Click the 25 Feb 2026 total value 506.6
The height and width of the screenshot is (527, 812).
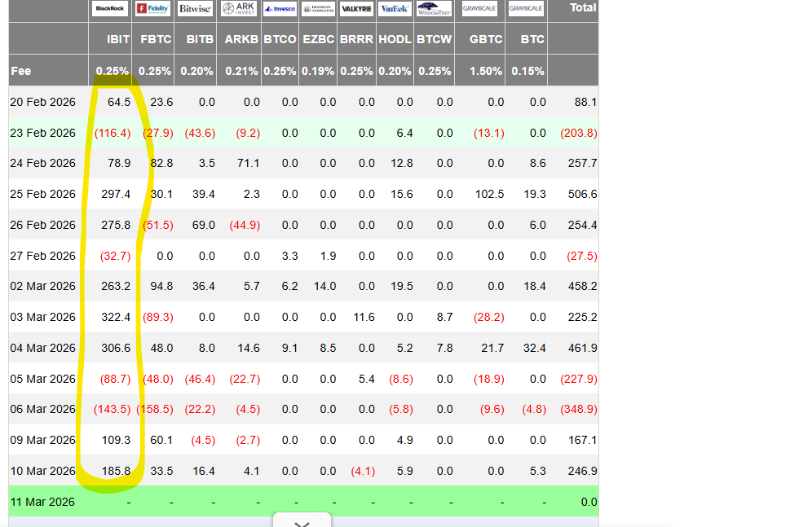(582, 194)
